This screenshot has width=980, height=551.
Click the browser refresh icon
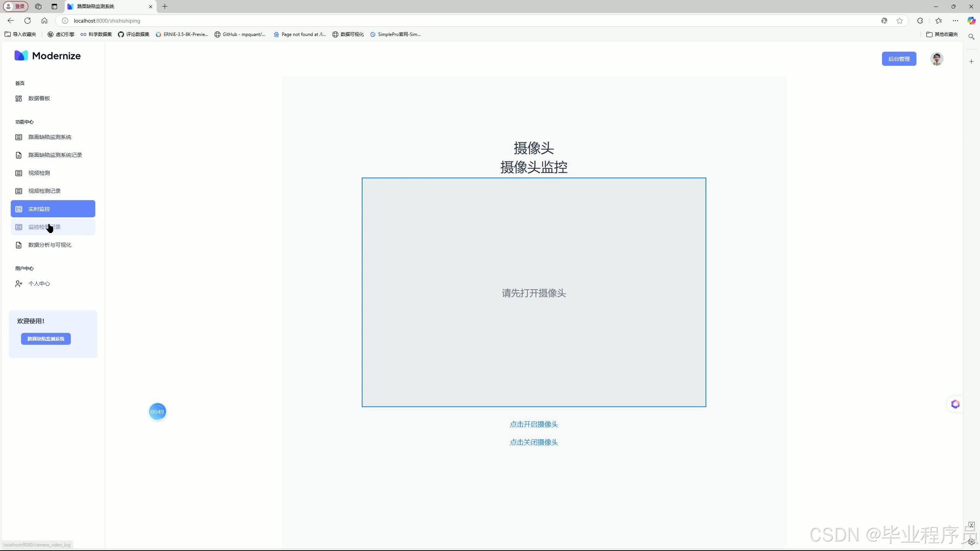27,21
